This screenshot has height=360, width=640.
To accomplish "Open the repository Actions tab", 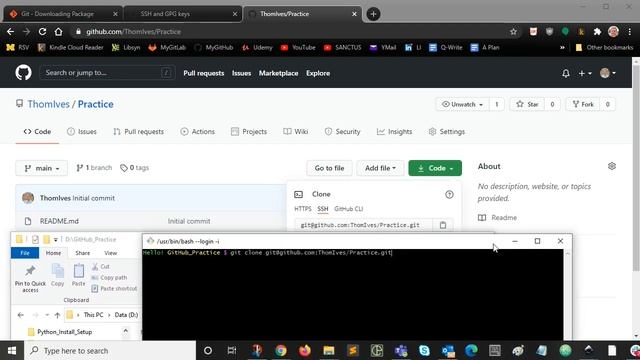I will click(x=198, y=131).
